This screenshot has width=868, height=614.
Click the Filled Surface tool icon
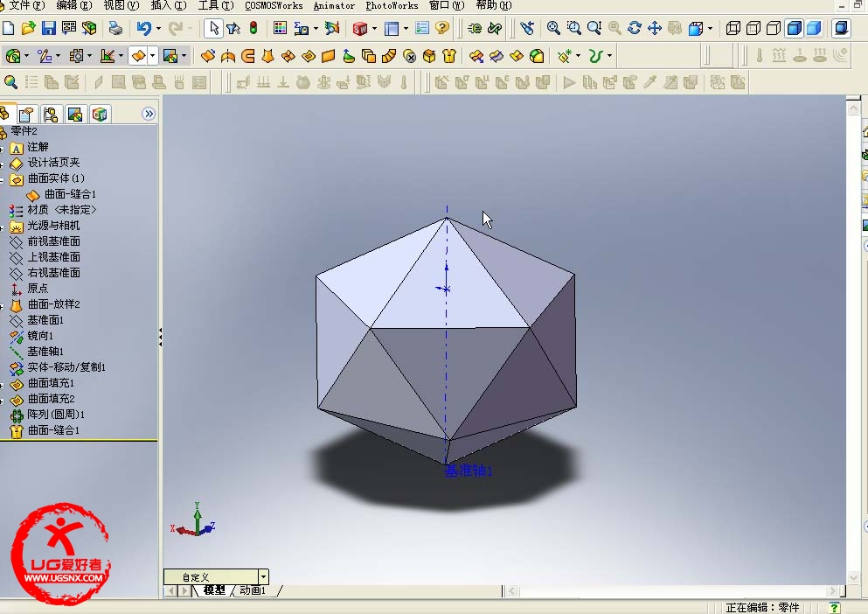[x=309, y=55]
